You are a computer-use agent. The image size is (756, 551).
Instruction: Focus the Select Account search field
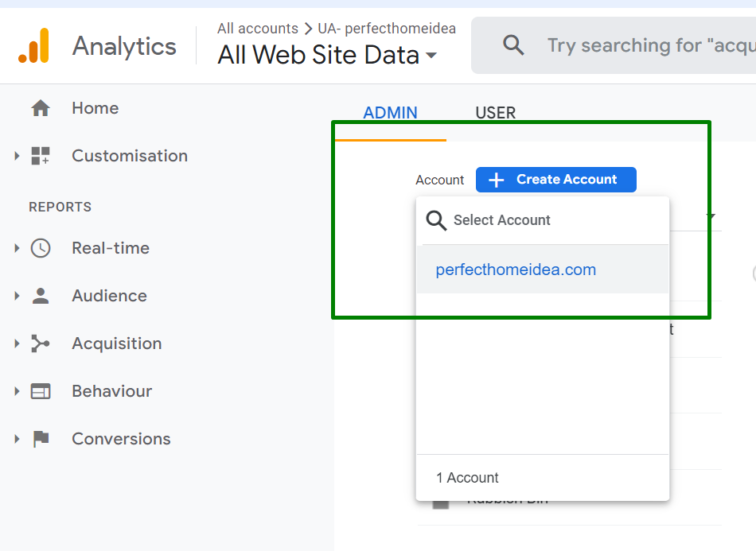[x=543, y=220]
